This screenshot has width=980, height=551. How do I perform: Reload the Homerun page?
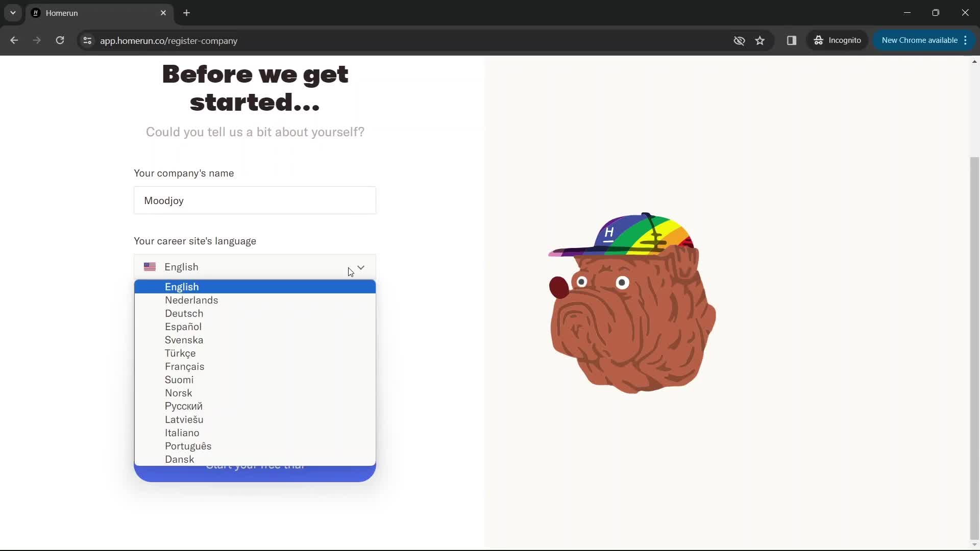coord(60,40)
